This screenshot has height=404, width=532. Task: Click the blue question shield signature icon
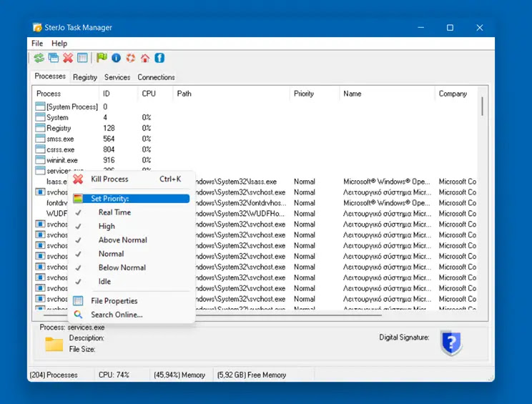[x=451, y=343]
